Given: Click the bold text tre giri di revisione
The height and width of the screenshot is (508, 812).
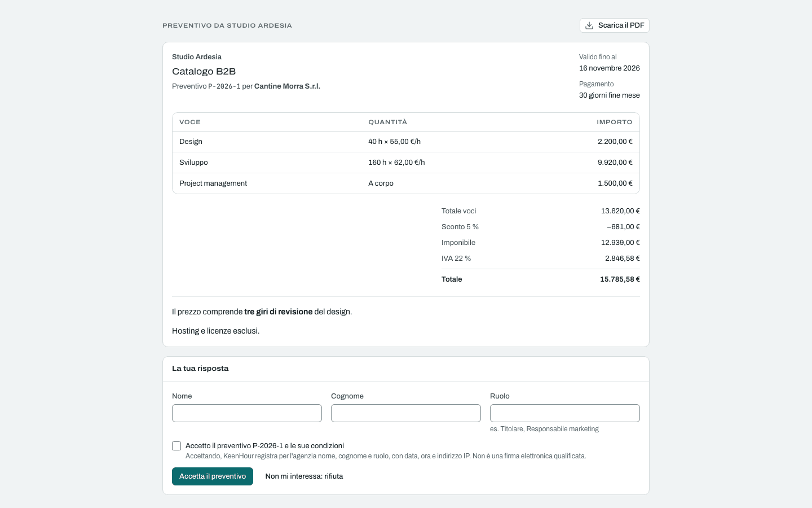Looking at the screenshot, I should pyautogui.click(x=279, y=312).
